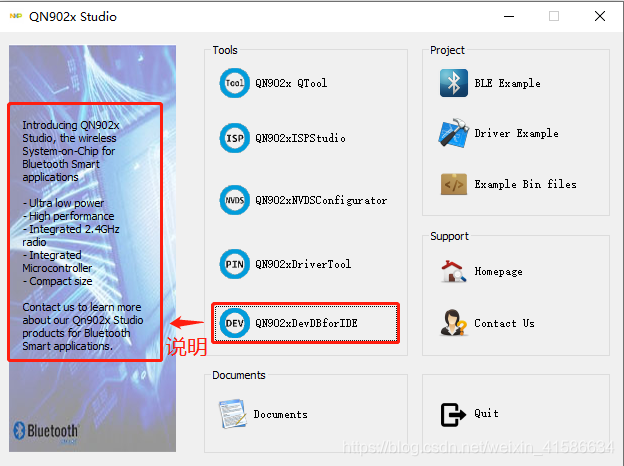Viewport: 624px width, 466px height.
Task: Click the 'Introducing QN902x Studio' banner text
Action: coord(70,151)
